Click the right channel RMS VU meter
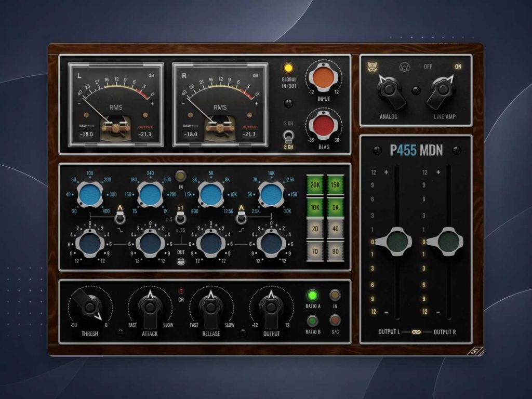 click(x=220, y=104)
